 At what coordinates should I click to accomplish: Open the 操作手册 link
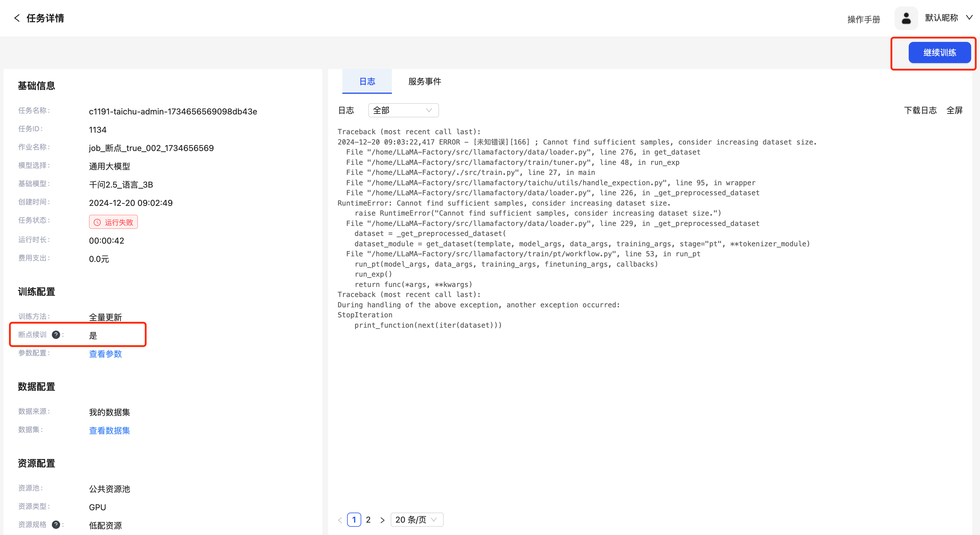pyautogui.click(x=864, y=19)
